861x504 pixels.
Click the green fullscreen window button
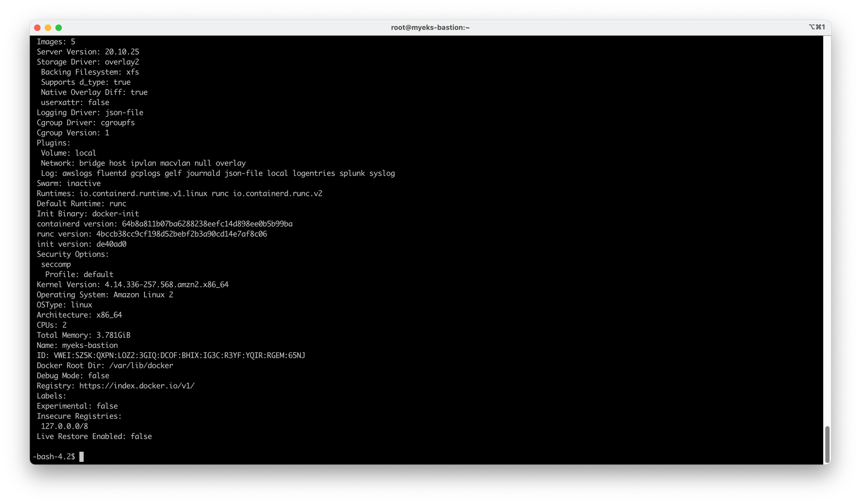pos(59,28)
